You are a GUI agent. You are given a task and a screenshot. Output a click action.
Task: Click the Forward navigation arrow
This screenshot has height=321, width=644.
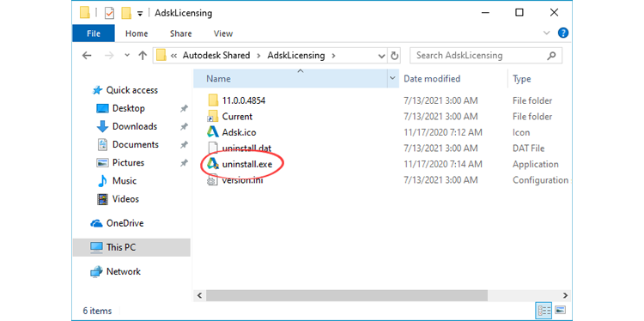[109, 56]
